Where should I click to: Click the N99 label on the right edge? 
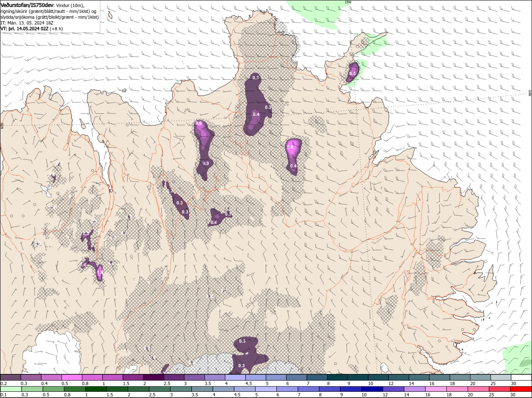[x=530, y=93]
